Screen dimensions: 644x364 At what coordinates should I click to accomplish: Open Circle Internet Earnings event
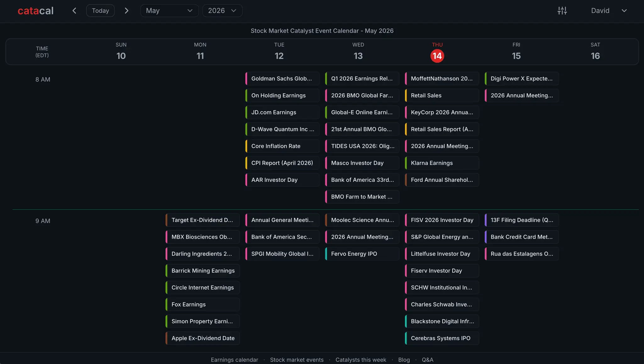click(203, 288)
